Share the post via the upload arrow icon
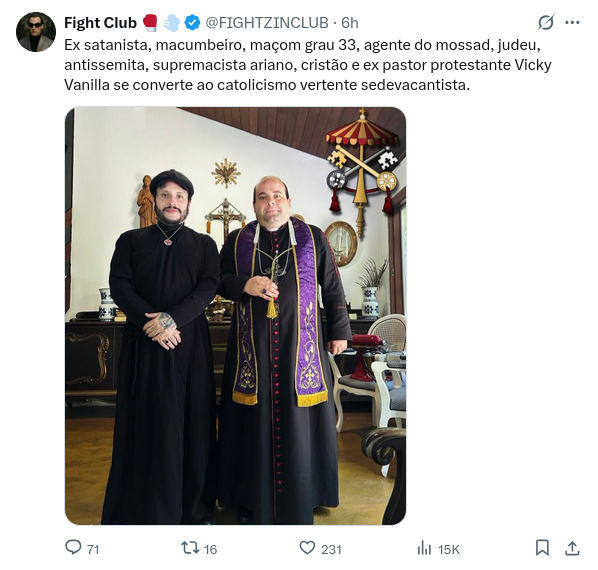Viewport: 598px width, 570px height. point(572,548)
